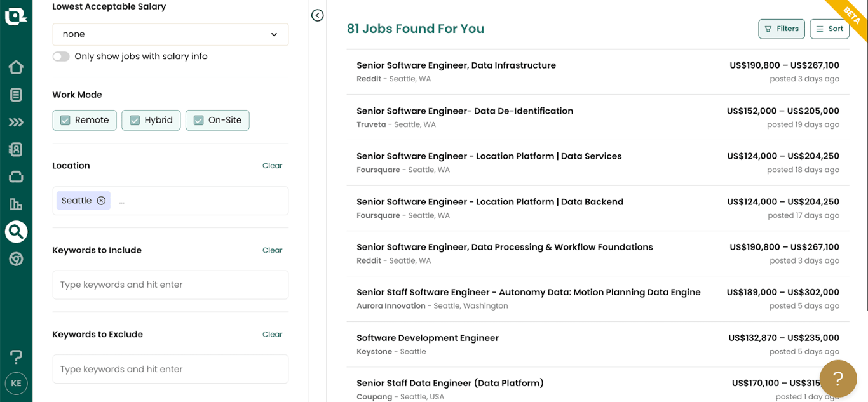Go to Home via house icon
Screen dimensions: 868x402
(16, 67)
